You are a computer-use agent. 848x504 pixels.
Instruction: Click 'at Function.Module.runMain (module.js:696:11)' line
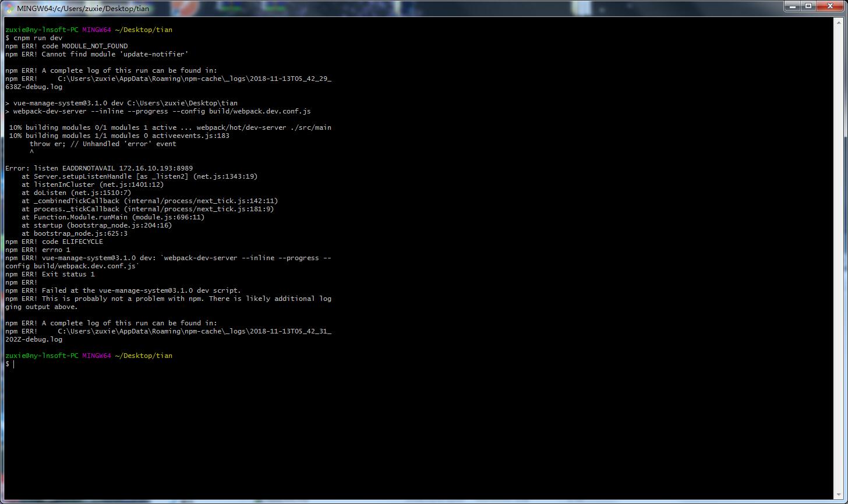point(113,217)
